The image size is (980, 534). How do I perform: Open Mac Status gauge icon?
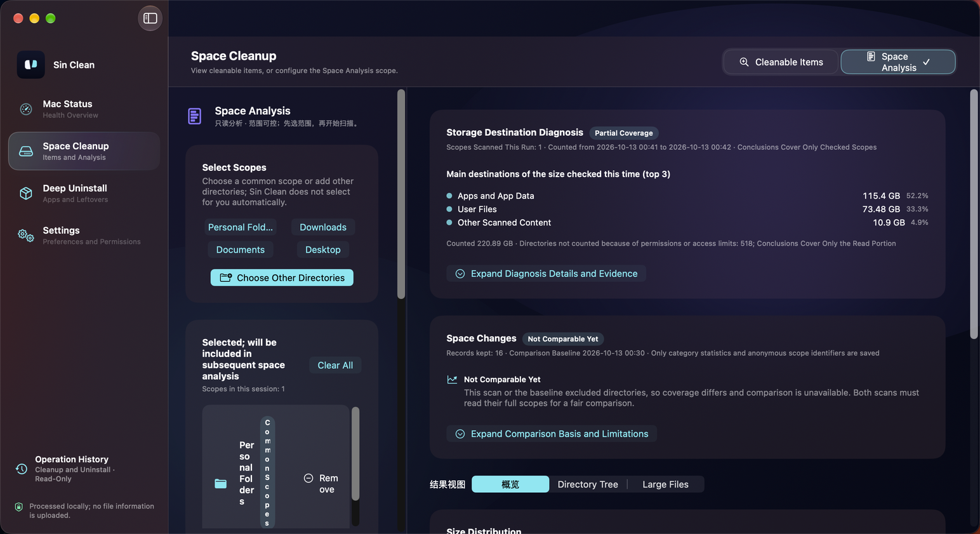[26, 109]
